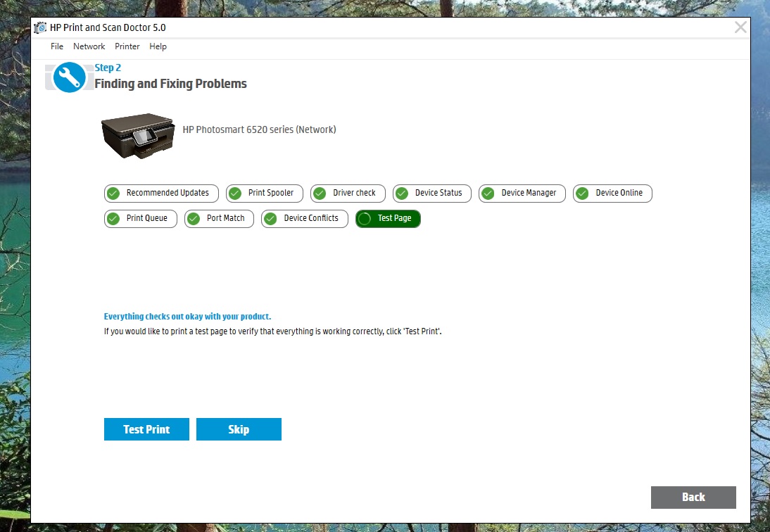The height and width of the screenshot is (532, 770).
Task: Open the File menu
Action: click(57, 46)
